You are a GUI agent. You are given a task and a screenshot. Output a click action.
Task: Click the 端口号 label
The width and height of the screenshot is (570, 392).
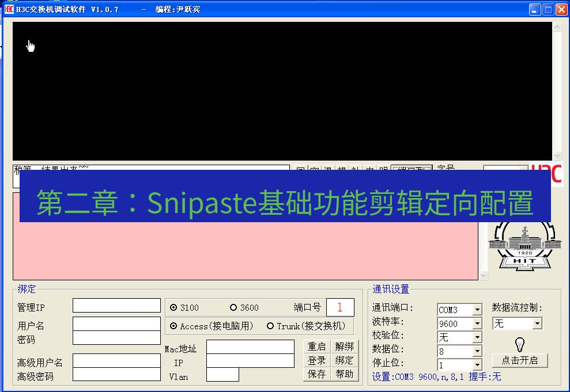tap(307, 307)
